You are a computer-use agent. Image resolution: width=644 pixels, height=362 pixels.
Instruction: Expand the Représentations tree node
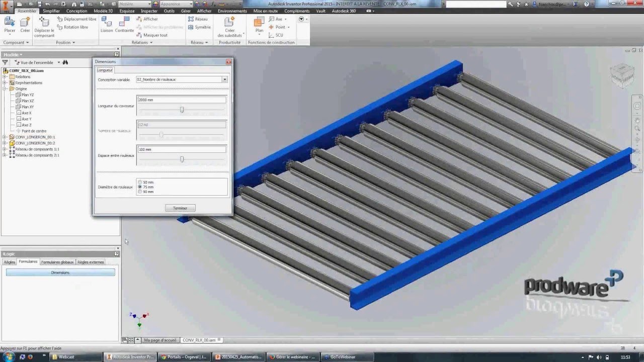coord(5,83)
